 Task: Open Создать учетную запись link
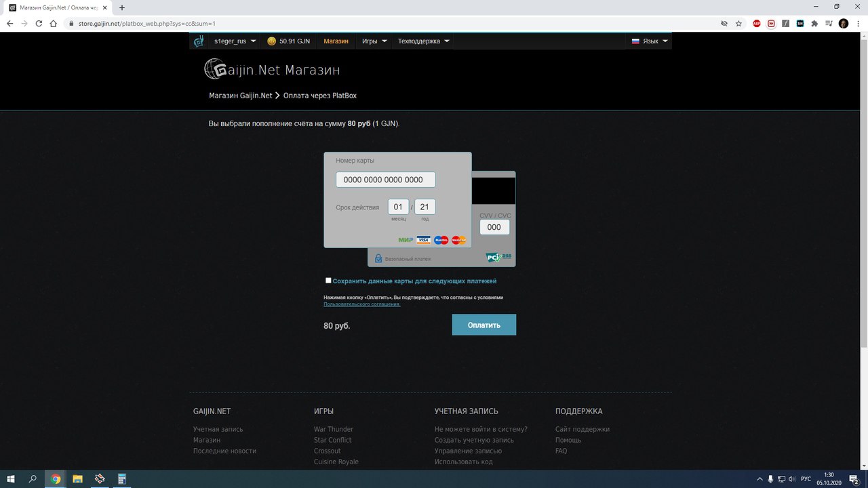coord(474,440)
